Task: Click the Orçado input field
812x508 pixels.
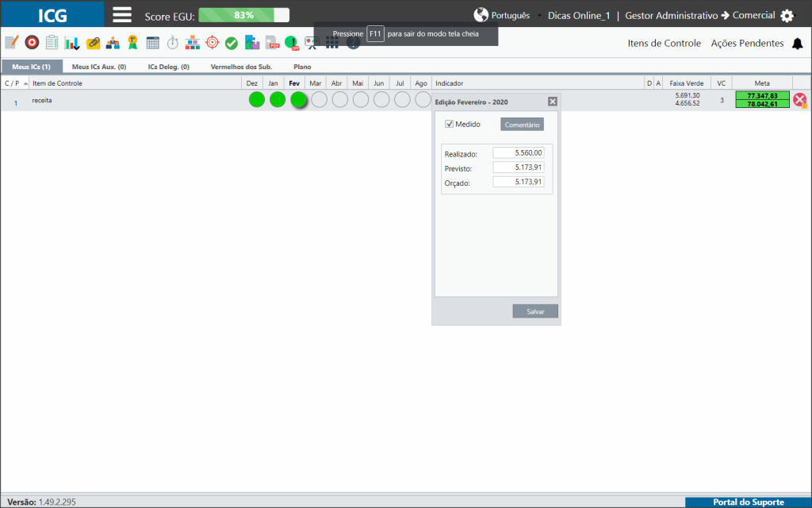Action: tap(519, 182)
